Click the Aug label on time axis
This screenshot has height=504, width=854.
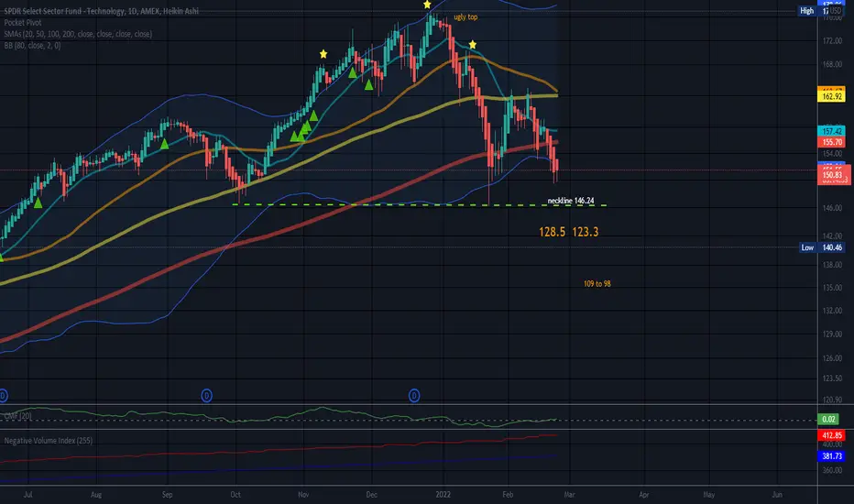coord(96,495)
